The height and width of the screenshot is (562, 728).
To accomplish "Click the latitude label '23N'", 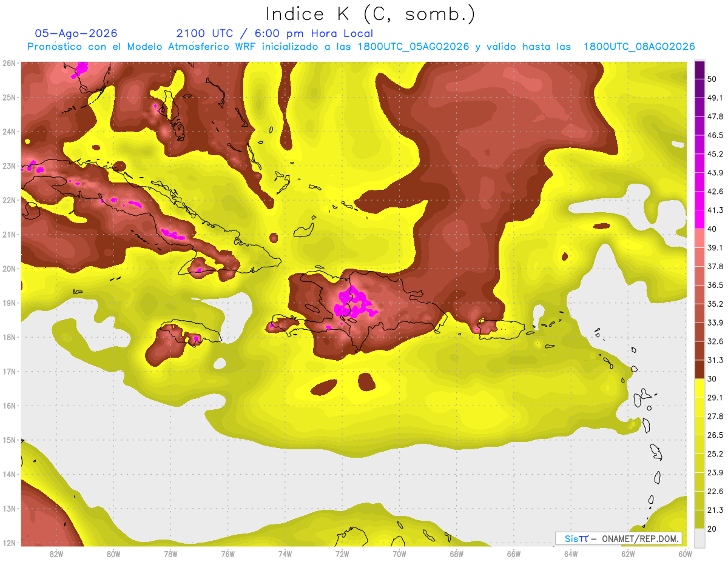I will pyautogui.click(x=9, y=166).
